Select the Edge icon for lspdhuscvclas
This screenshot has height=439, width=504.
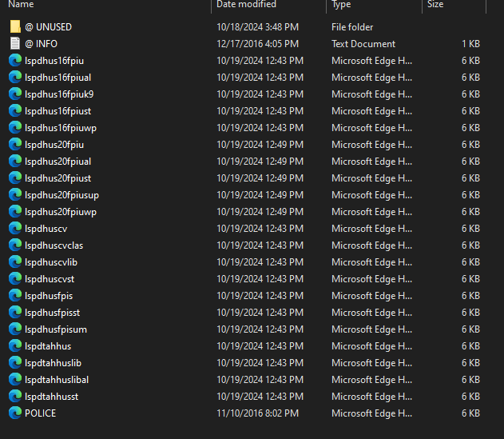click(x=15, y=245)
